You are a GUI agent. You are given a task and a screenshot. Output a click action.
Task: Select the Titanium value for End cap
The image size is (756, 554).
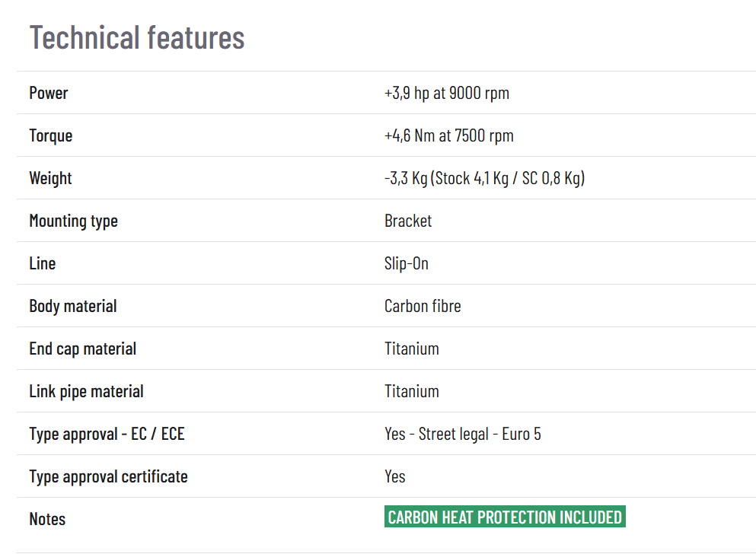click(412, 349)
